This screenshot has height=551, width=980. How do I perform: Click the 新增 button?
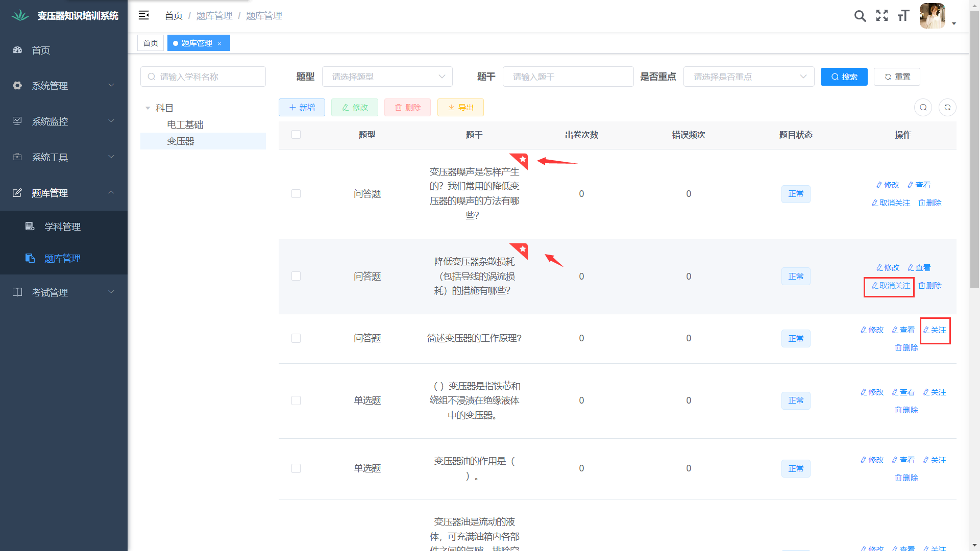click(302, 107)
